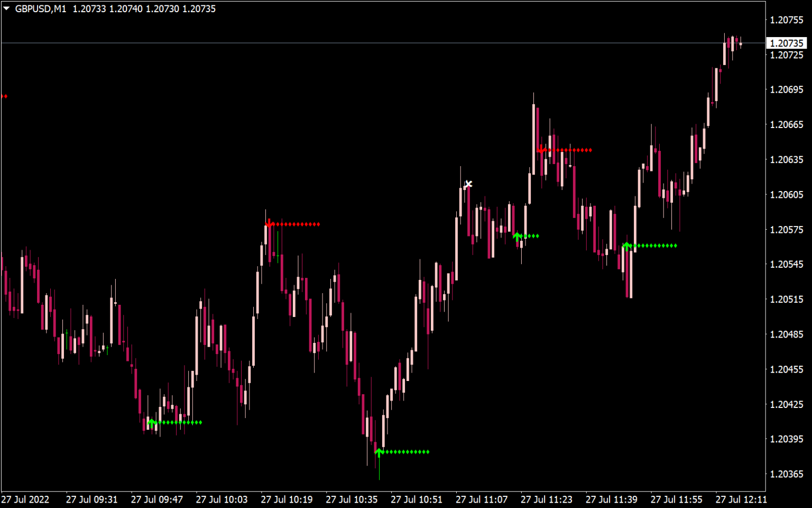The width and height of the screenshot is (812, 508).
Task: Click the green dotted trail near 11:55
Action: coord(656,246)
